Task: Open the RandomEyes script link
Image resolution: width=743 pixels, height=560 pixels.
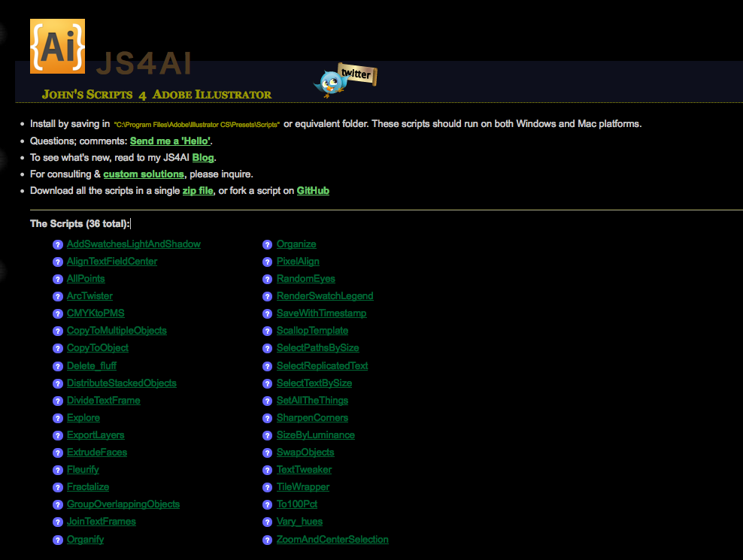Action: coord(305,279)
